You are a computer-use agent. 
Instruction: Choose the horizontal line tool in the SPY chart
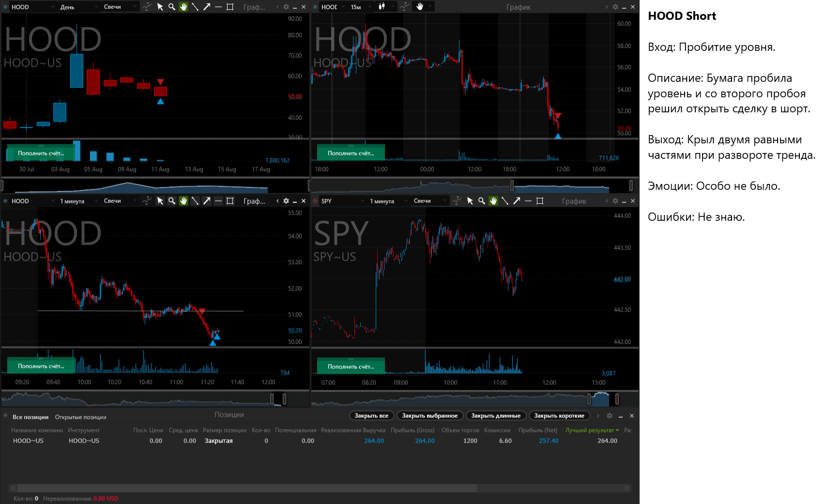pyautogui.click(x=528, y=201)
